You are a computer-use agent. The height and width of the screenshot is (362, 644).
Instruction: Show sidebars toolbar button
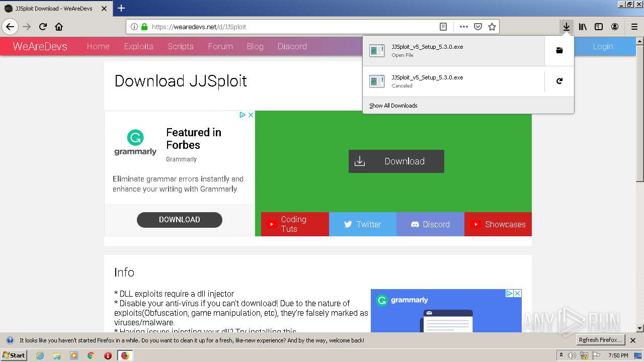tap(599, 27)
